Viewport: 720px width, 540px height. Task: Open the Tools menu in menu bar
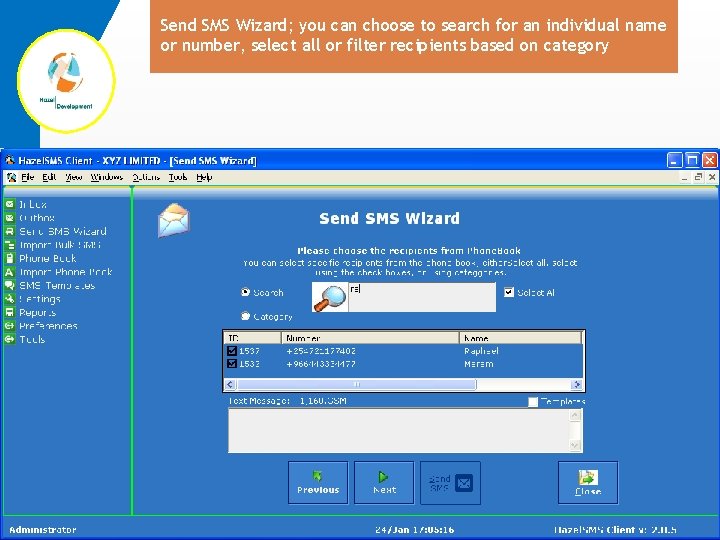coord(178,177)
